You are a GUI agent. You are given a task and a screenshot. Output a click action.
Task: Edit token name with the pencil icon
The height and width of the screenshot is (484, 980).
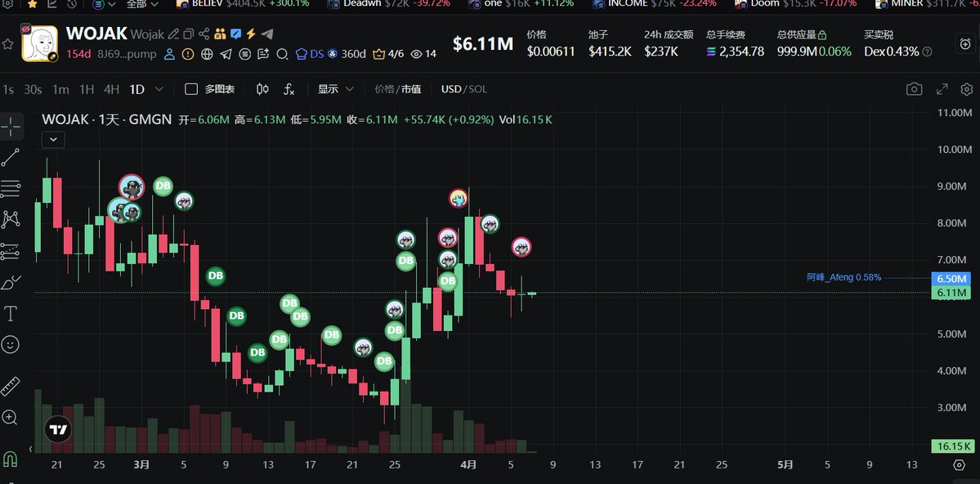pyautogui.click(x=174, y=34)
